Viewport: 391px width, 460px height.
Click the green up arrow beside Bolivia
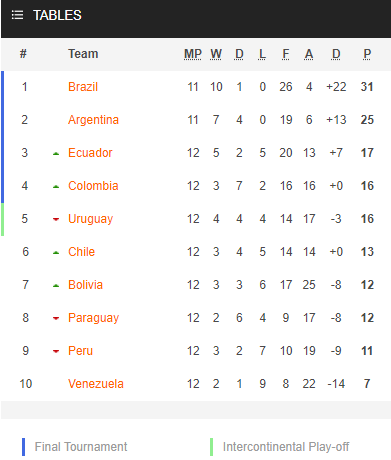56,286
